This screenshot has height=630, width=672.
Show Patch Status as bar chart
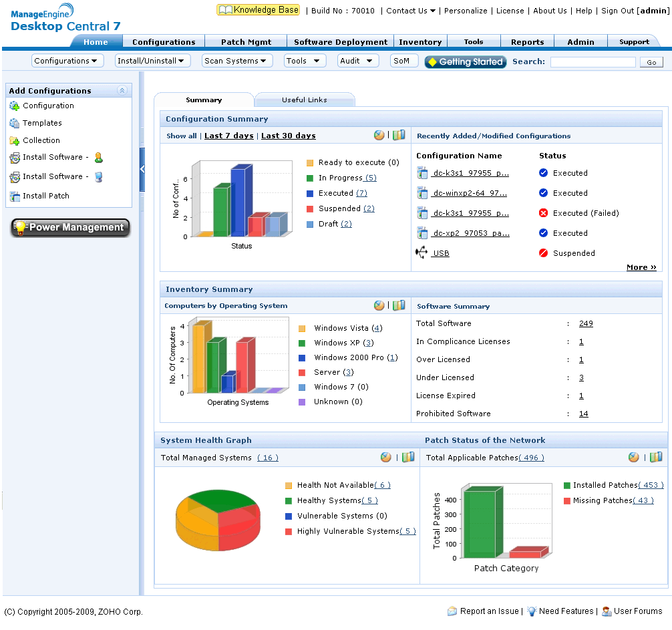click(656, 457)
